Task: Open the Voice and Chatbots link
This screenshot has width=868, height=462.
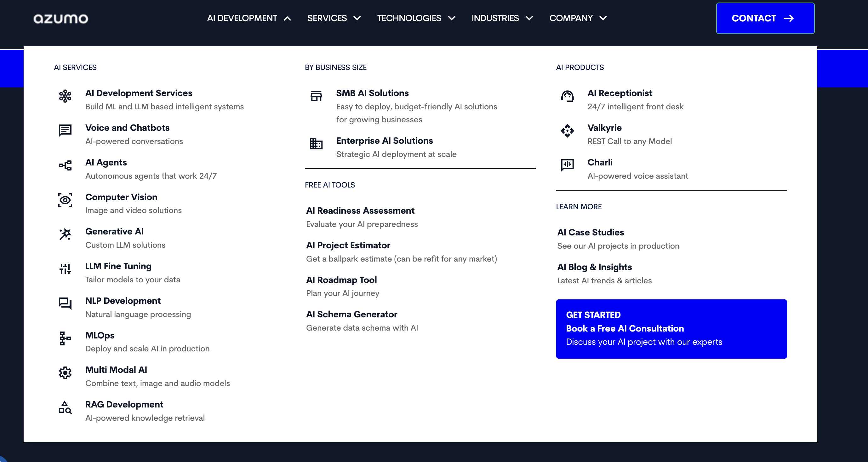Action: [127, 128]
